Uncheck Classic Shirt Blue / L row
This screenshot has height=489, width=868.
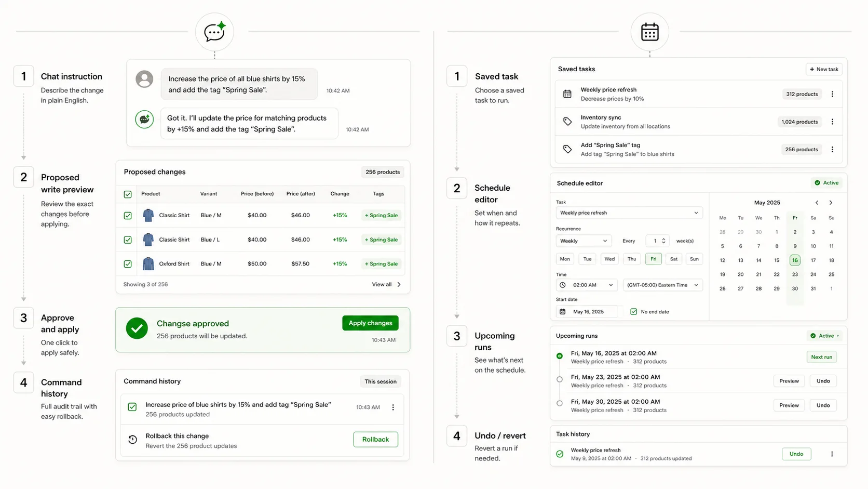[128, 240]
